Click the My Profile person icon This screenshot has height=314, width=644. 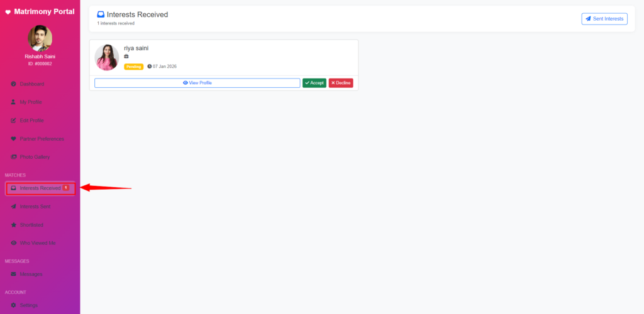coord(13,102)
